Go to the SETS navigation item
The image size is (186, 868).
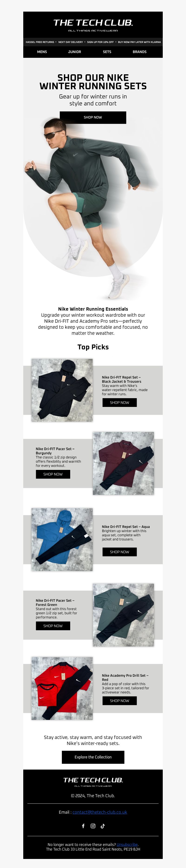[107, 52]
